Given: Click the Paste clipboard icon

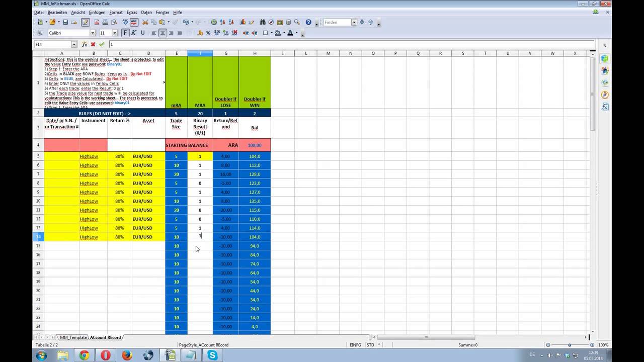Looking at the screenshot, I should 162,22.
